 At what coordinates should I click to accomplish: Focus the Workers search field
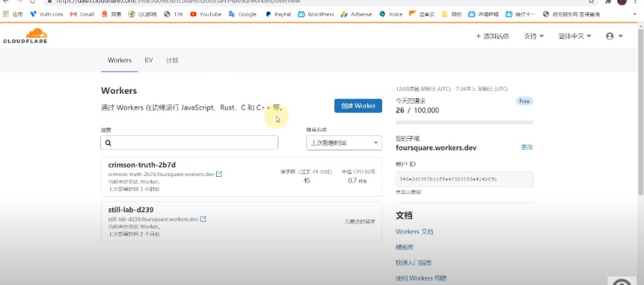190,142
